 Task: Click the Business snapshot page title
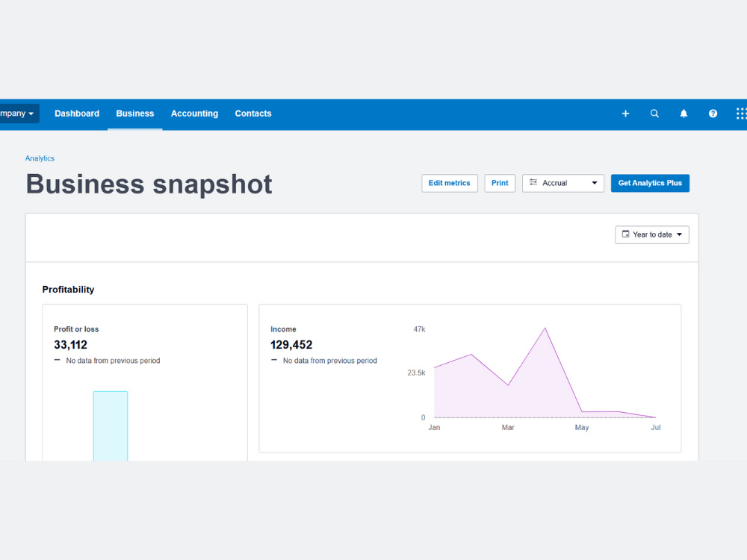[x=149, y=184]
